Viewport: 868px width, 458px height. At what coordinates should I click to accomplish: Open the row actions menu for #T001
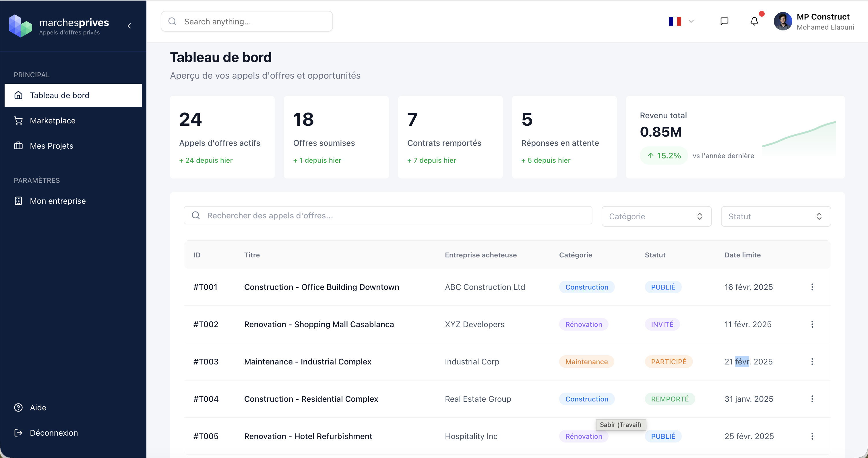(812, 287)
